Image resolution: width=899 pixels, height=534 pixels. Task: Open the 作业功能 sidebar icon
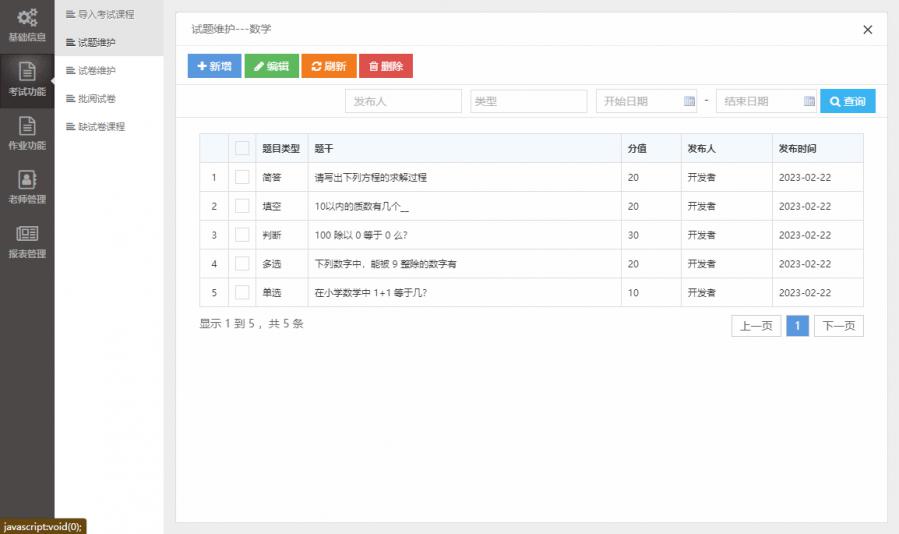pyautogui.click(x=27, y=126)
